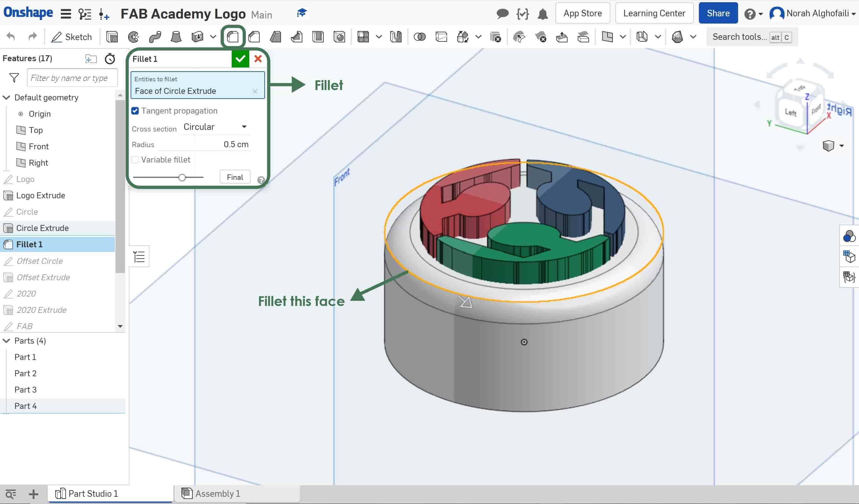This screenshot has height=504, width=859.
Task: Click the Learning Center button
Action: pyautogui.click(x=654, y=13)
